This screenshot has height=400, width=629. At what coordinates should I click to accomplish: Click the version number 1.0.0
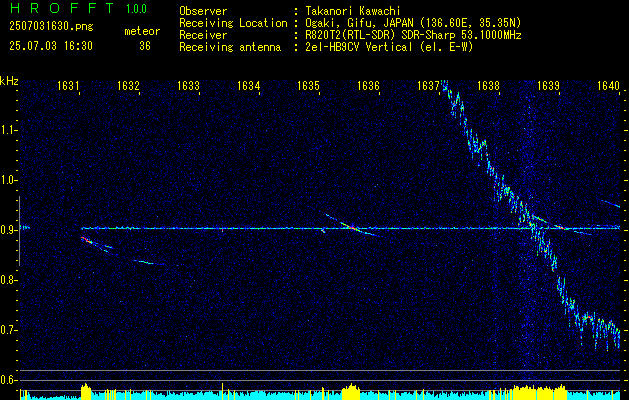pyautogui.click(x=136, y=9)
